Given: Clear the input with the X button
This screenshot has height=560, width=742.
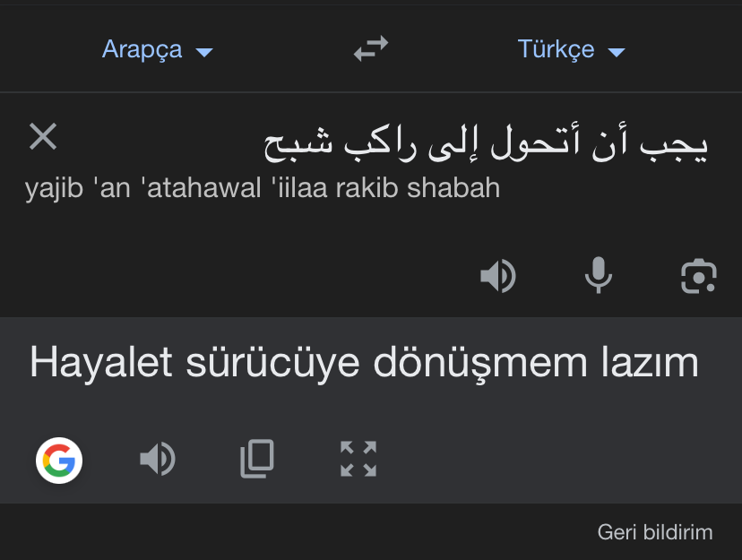Looking at the screenshot, I should [42, 136].
